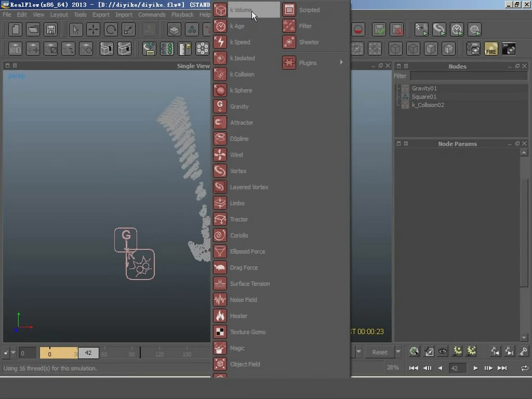Open the Layout menu
Viewport: 532px width, 399px height.
pos(59,15)
